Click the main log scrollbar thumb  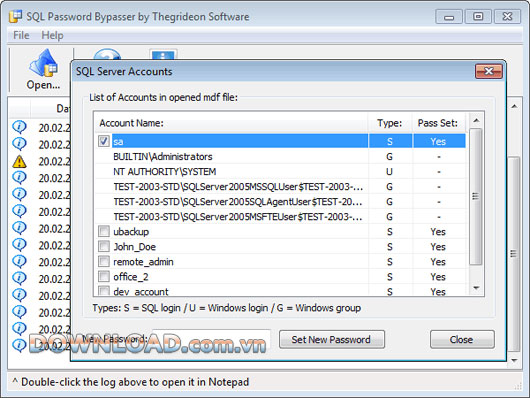pos(514,254)
